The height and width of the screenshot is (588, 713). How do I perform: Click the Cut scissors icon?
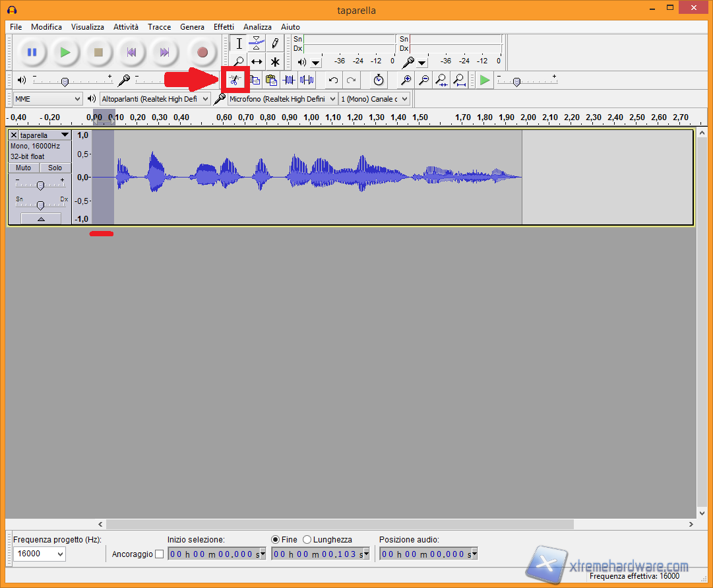tap(235, 80)
